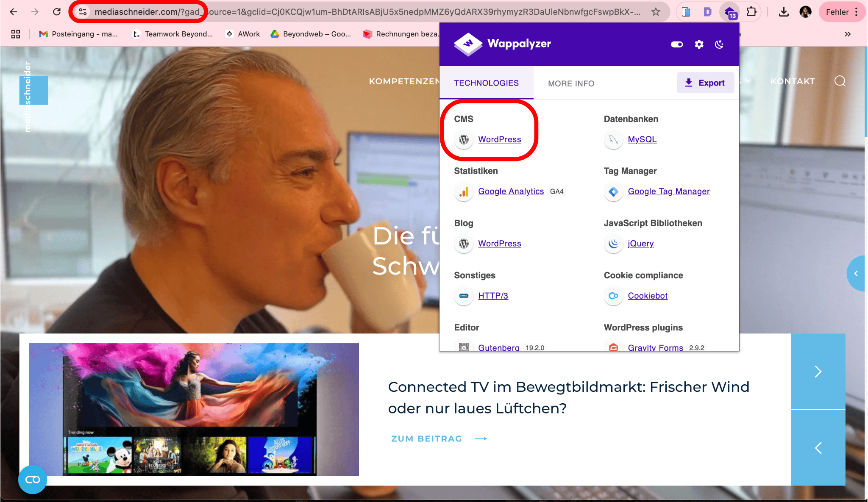868x502 pixels.
Task: Open the Wappalyzer extension icon with badge 13
Action: pos(730,12)
